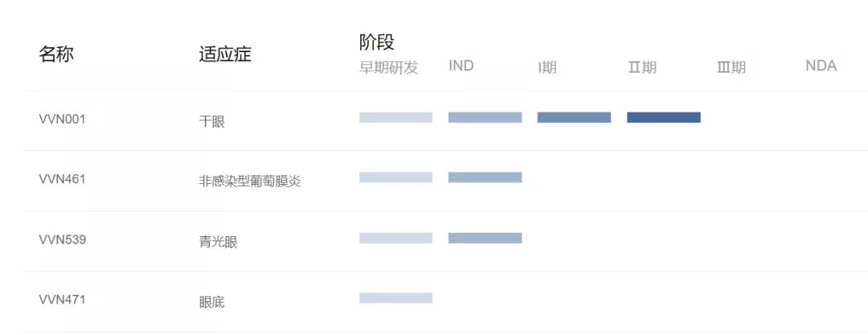
Task: Click the 非感染型葡萄膜炎 indication
Action: 250,182
